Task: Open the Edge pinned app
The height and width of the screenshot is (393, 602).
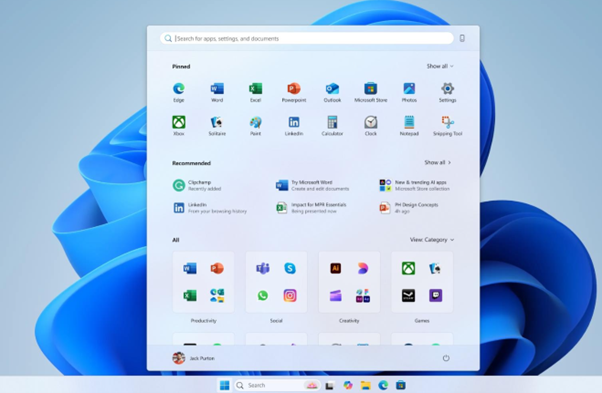Action: click(x=179, y=92)
